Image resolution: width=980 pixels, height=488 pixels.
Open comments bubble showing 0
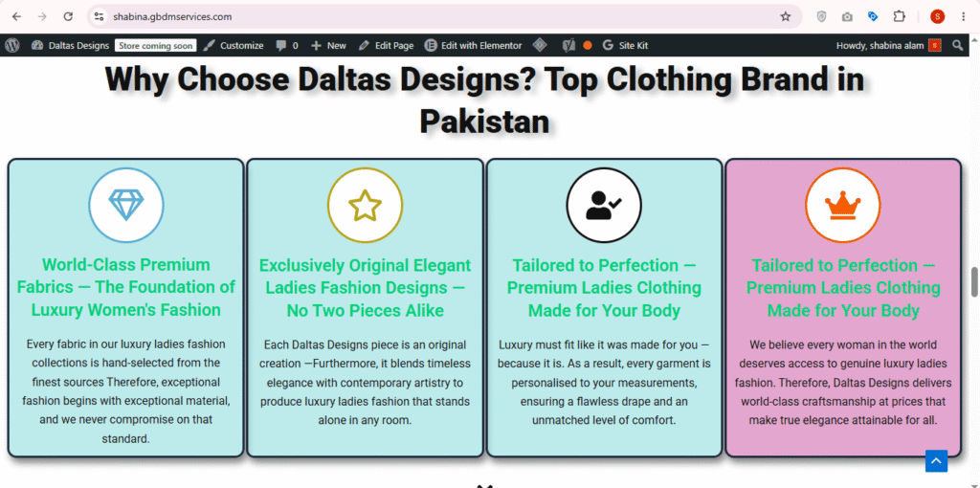point(287,46)
